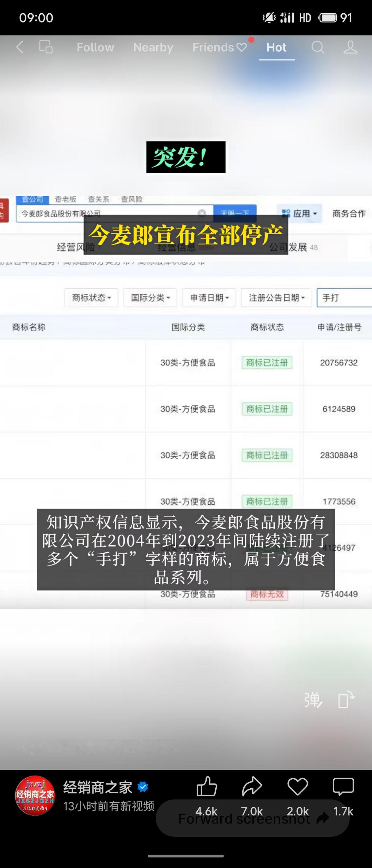Toggle bullet comments with the 弹 icon
Screen dimensions: 372x868
[313, 700]
